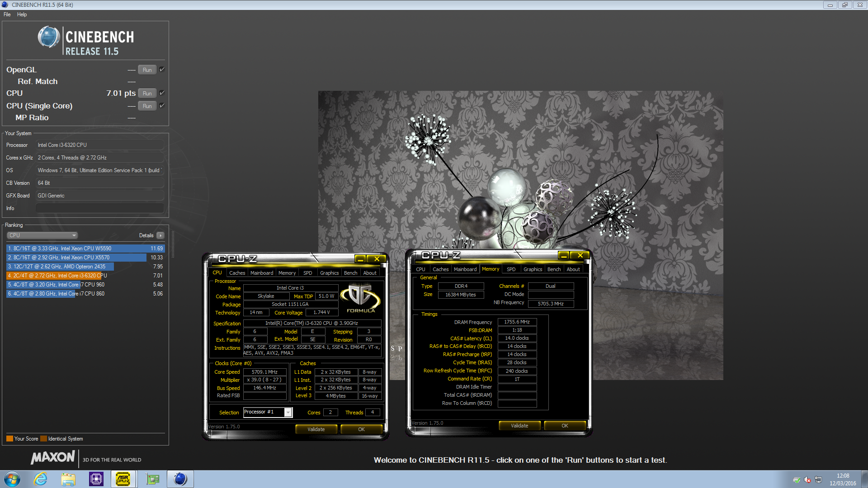The height and width of the screenshot is (488, 868).
Task: Click the yellow ROG CPU-Z taskbar icon
Action: pyautogui.click(x=123, y=479)
